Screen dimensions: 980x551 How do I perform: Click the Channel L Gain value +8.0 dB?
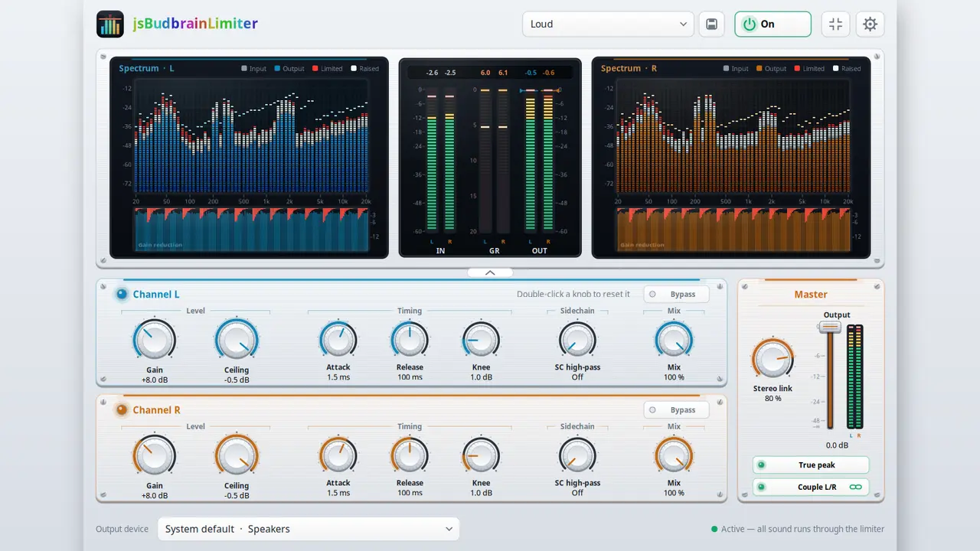tap(155, 380)
